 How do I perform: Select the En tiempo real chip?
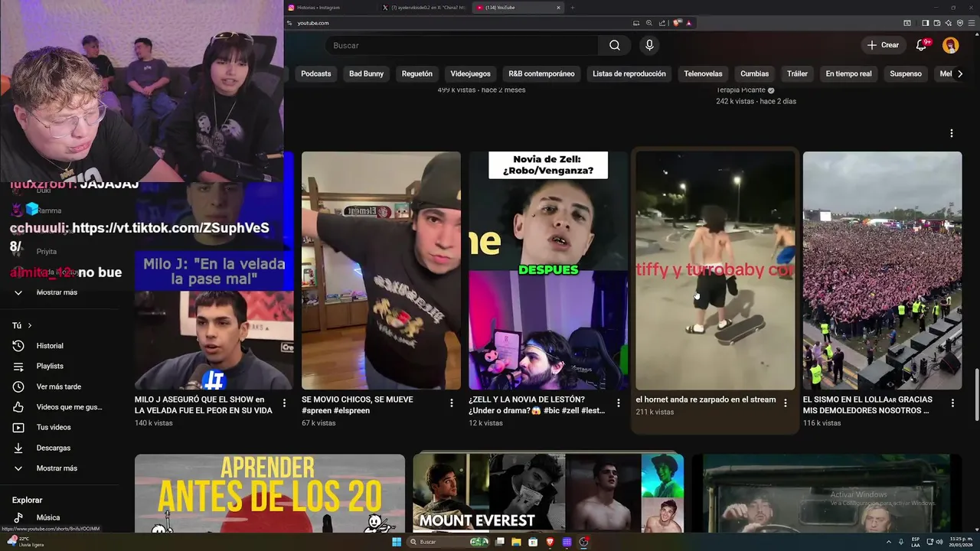tap(848, 73)
